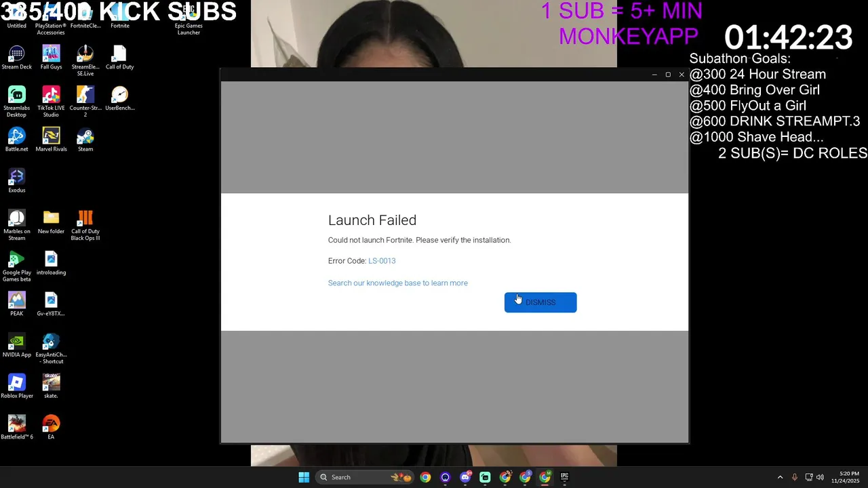The height and width of the screenshot is (488, 868).
Task: Open the network tray icon
Action: [809, 477]
